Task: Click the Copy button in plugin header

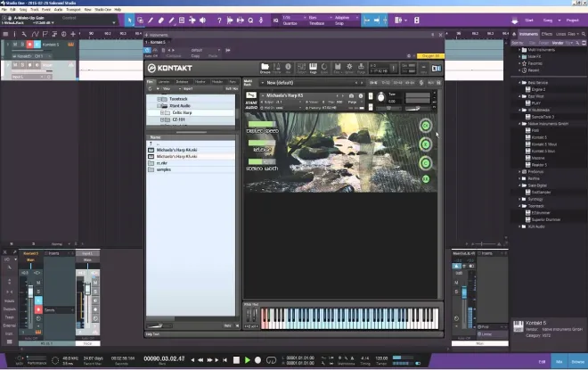Action: [x=195, y=56]
